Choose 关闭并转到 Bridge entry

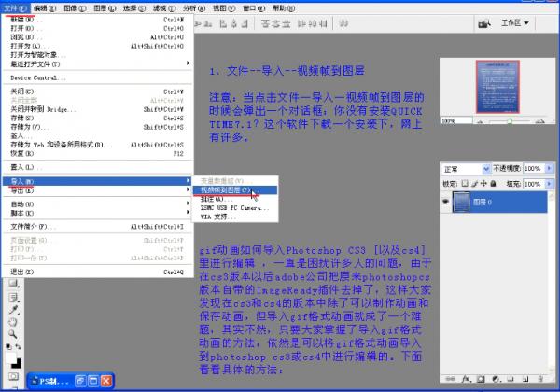click(98, 109)
